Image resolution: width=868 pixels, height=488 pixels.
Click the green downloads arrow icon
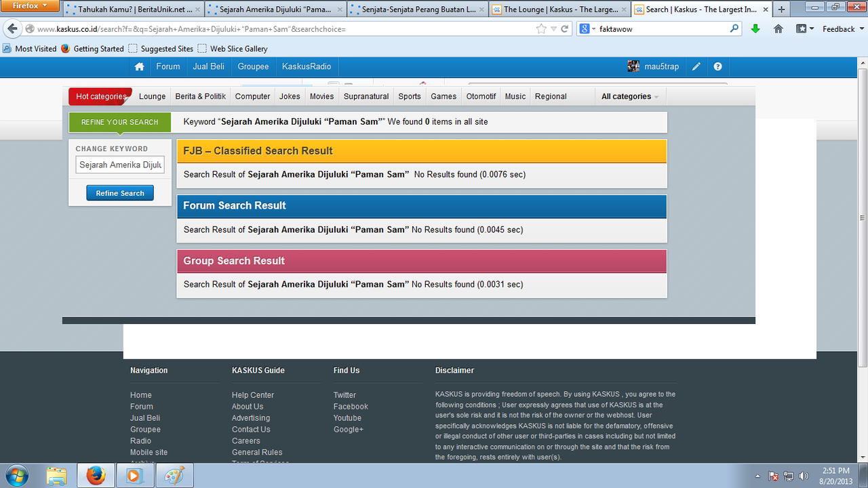click(x=755, y=29)
